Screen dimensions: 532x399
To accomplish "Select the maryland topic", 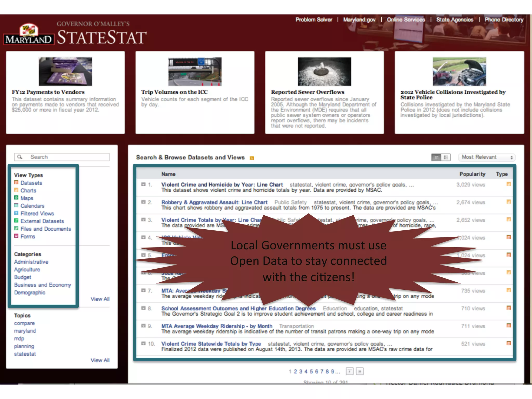I will click(x=25, y=331).
